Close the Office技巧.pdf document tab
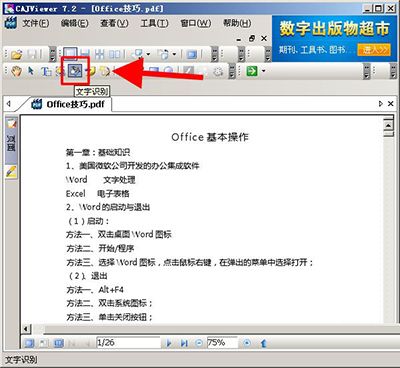Image resolution: width=400 pixels, height=368 pixels. pyautogui.click(x=391, y=104)
